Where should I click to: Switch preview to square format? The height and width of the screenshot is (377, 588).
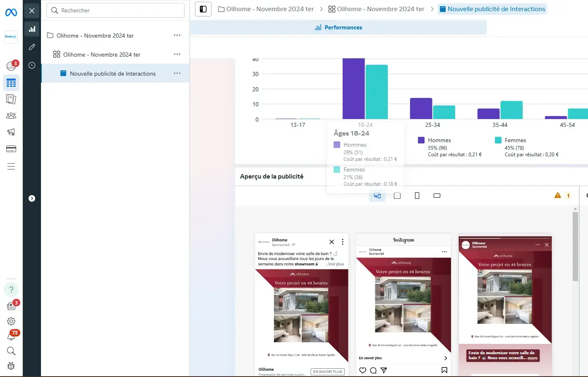click(x=397, y=196)
